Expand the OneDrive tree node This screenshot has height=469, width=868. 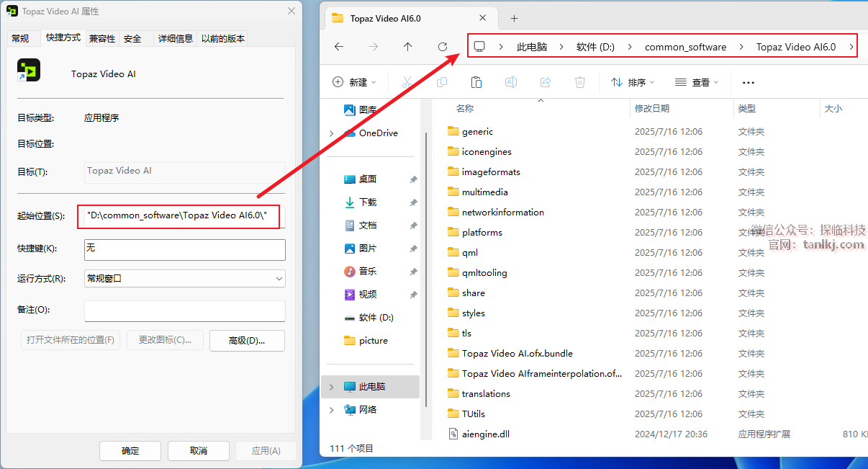(x=331, y=133)
